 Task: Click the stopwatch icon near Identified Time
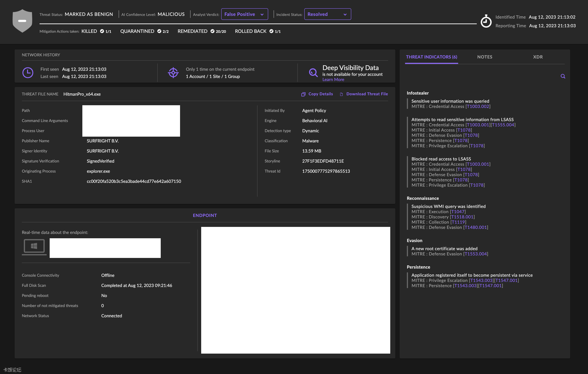[486, 21]
